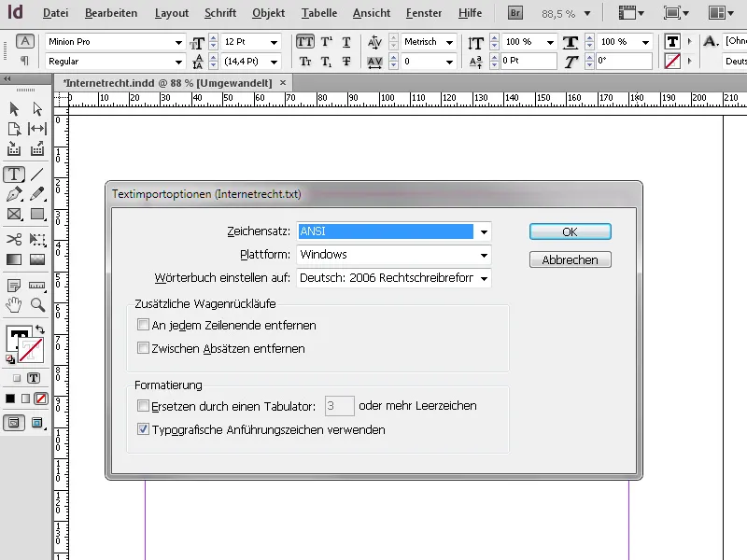The height and width of the screenshot is (560, 747).
Task: Open the leading (14,4 Pt) dropdown
Action: [x=274, y=62]
